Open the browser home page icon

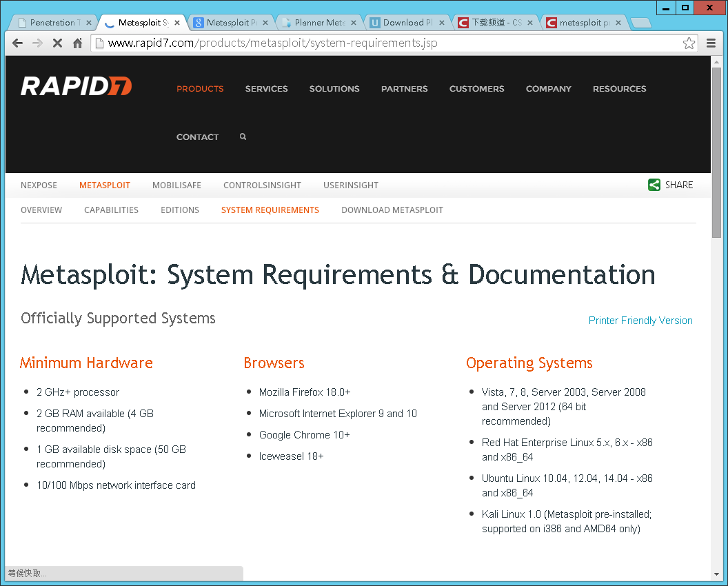[77, 43]
